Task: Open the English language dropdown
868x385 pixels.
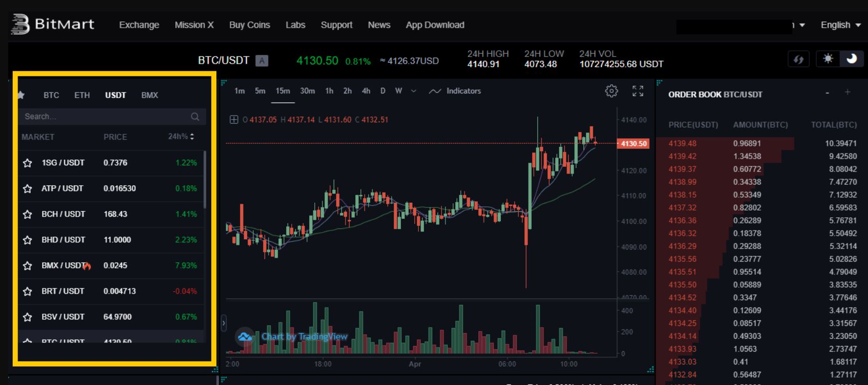Action: click(840, 25)
